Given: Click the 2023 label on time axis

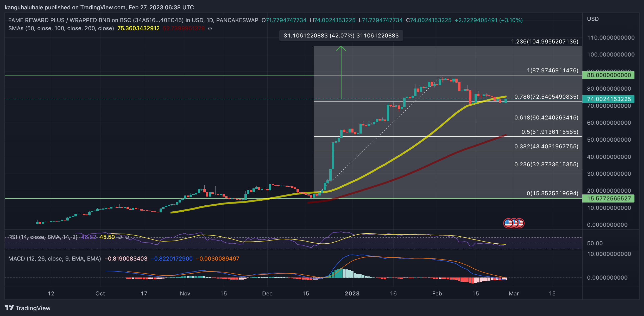Looking at the screenshot, I should [x=352, y=294].
